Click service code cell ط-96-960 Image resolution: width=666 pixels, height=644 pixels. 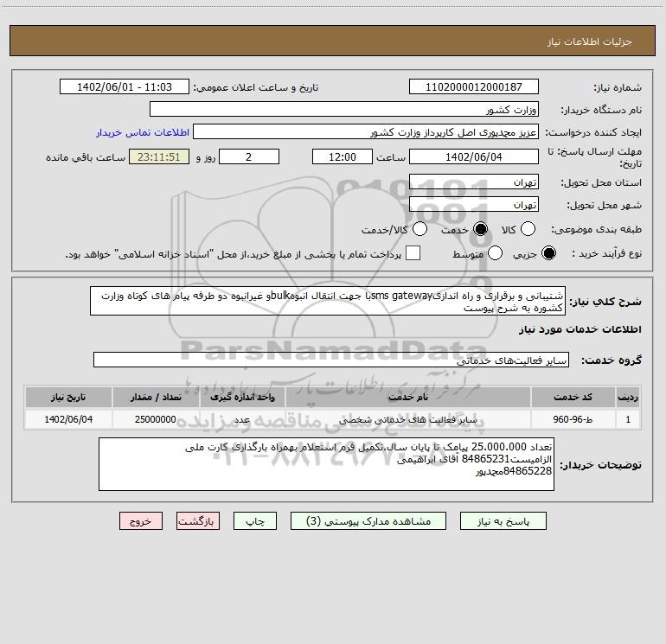click(x=573, y=419)
